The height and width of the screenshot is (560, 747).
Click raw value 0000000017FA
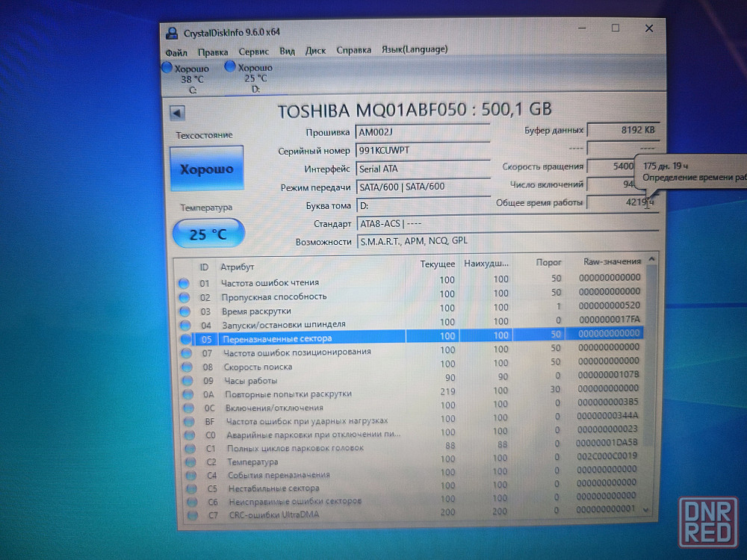click(609, 320)
